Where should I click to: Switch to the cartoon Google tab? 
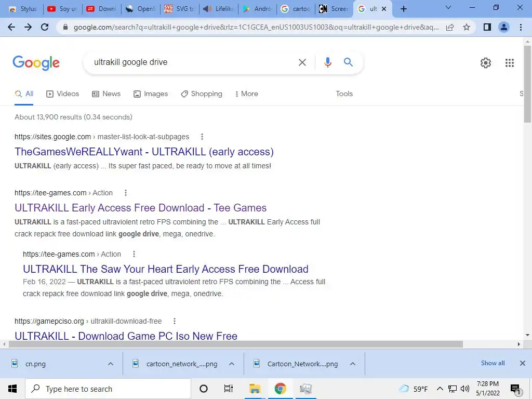pos(296,9)
